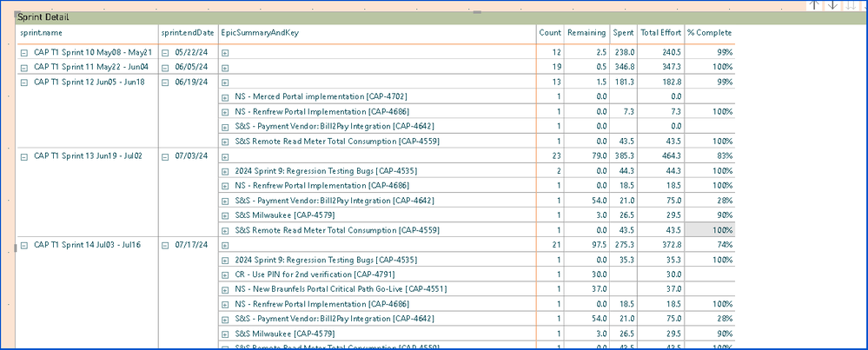
Task: Click the drill down arrow icon
Action: pyautogui.click(x=832, y=4)
